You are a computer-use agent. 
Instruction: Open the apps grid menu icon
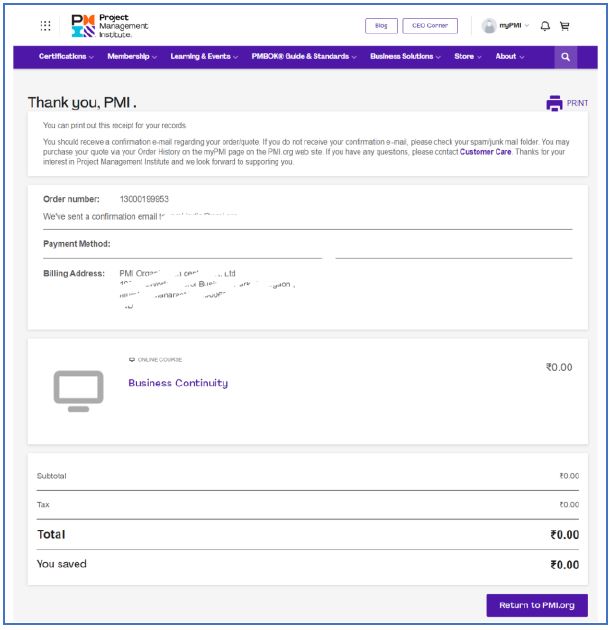pyautogui.click(x=45, y=26)
